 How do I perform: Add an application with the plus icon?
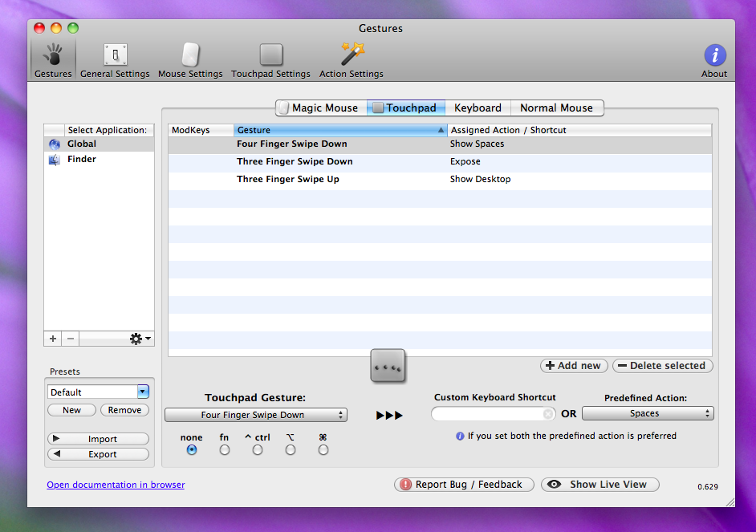pos(53,339)
